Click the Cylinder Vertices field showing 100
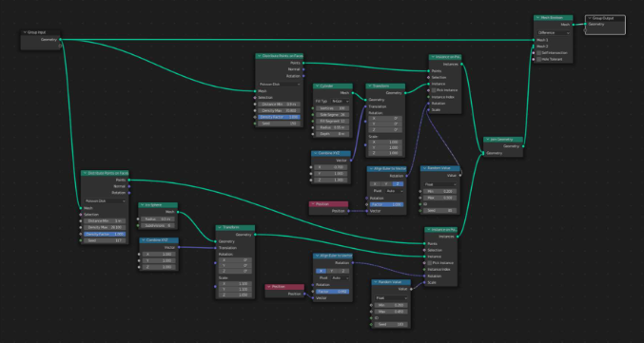The width and height of the screenshot is (644, 343). pyautogui.click(x=332, y=108)
